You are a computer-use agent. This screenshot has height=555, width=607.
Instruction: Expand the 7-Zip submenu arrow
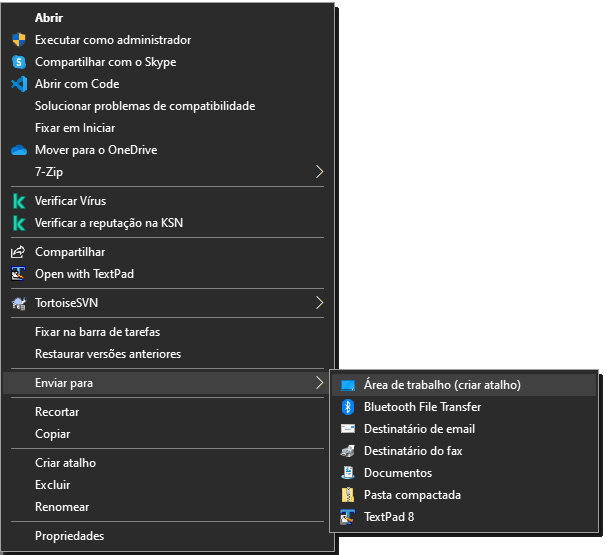[x=319, y=172]
